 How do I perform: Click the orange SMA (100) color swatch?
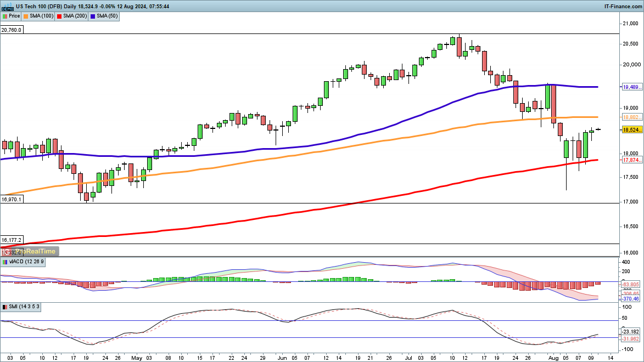point(28,16)
